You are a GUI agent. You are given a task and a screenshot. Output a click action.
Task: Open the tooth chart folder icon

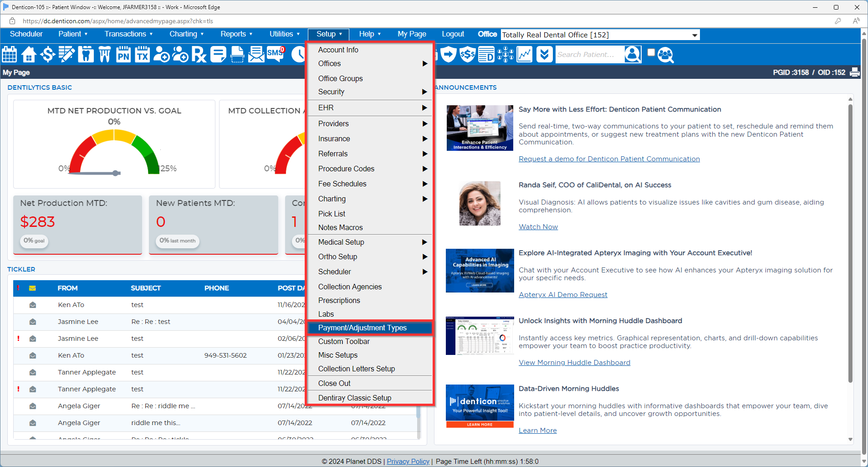coord(86,55)
